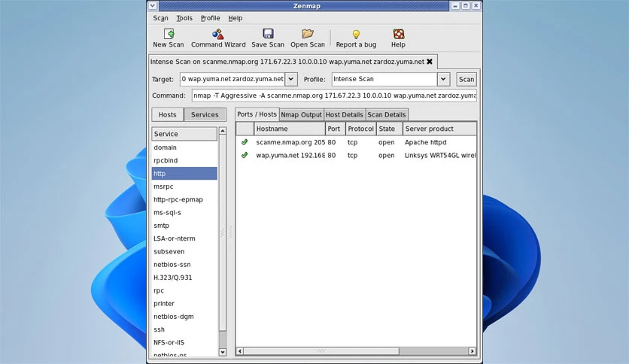Switch to the Services view button
Screen dimensions: 629x364
(x=205, y=114)
